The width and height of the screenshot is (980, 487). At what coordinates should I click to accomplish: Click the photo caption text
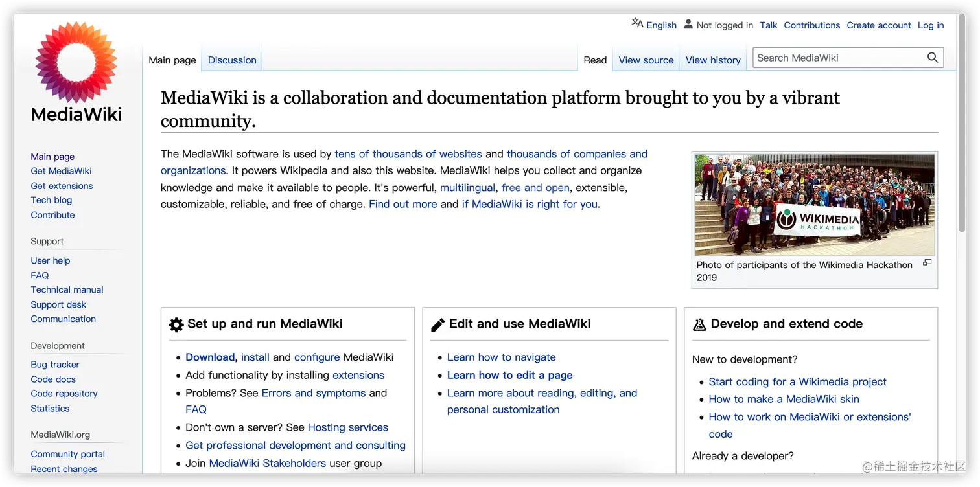point(804,271)
